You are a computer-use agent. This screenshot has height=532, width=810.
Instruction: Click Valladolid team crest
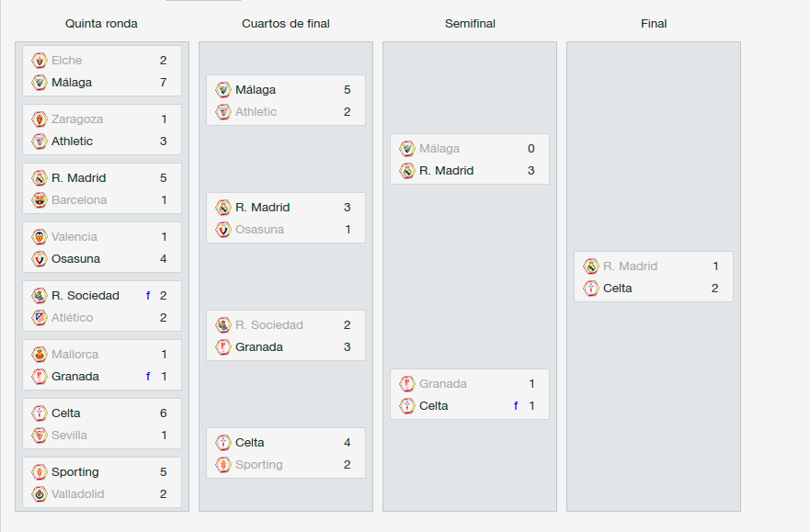tap(40, 493)
